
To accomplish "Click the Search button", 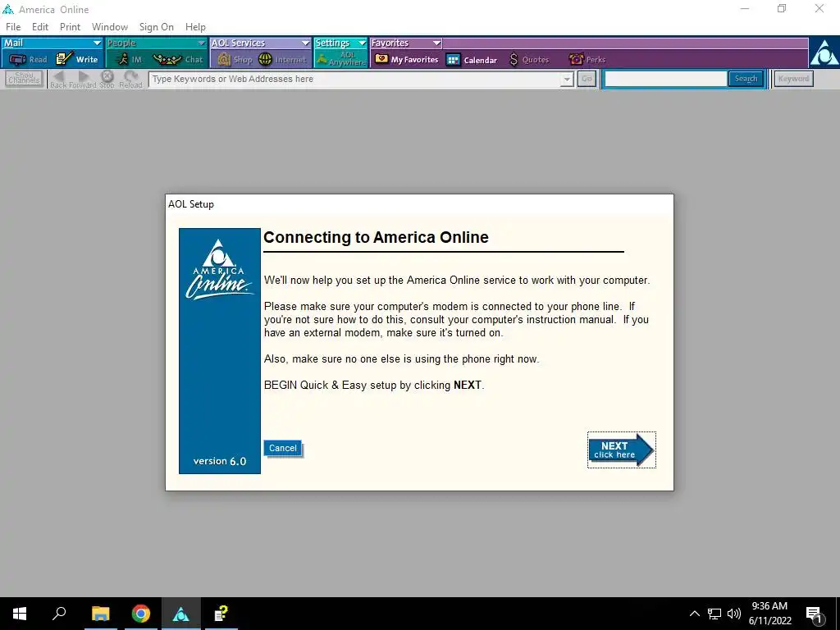I will click(746, 79).
